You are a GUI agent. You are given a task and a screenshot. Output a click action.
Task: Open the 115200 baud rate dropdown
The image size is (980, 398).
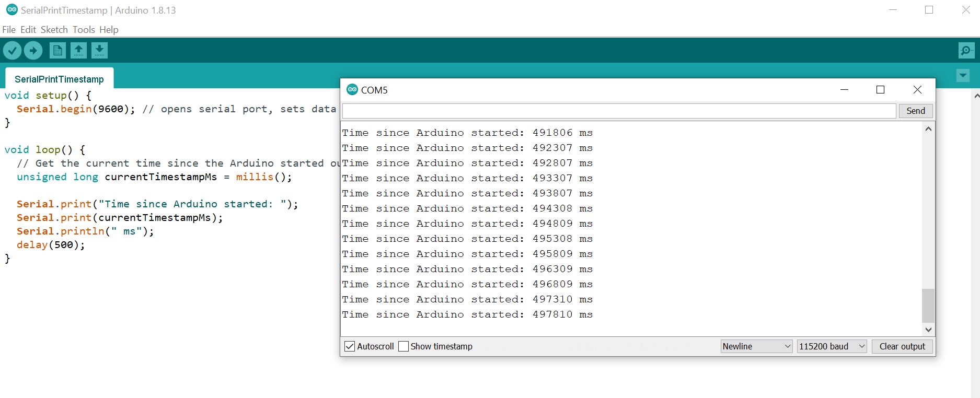(832, 346)
